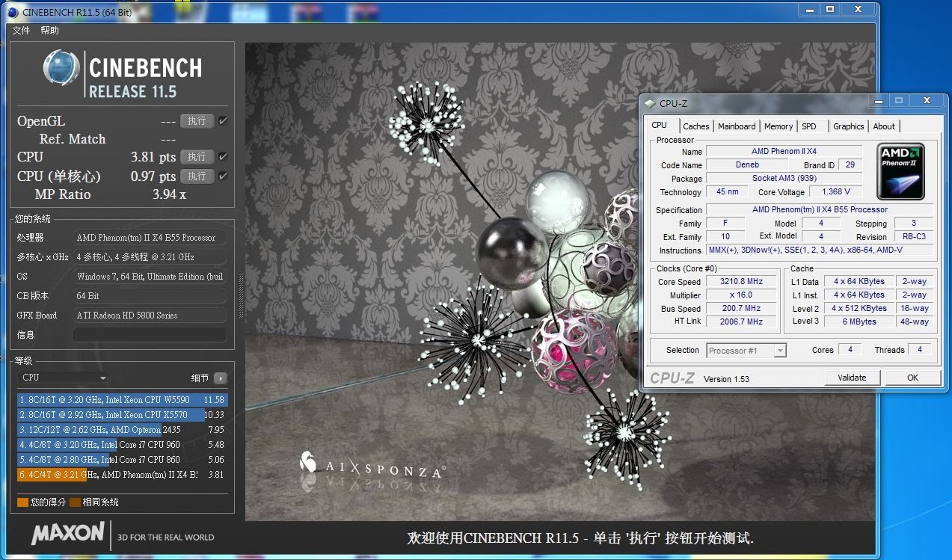
Task: Click the MP Ratio value 3.94 x
Action: pyautogui.click(x=169, y=194)
